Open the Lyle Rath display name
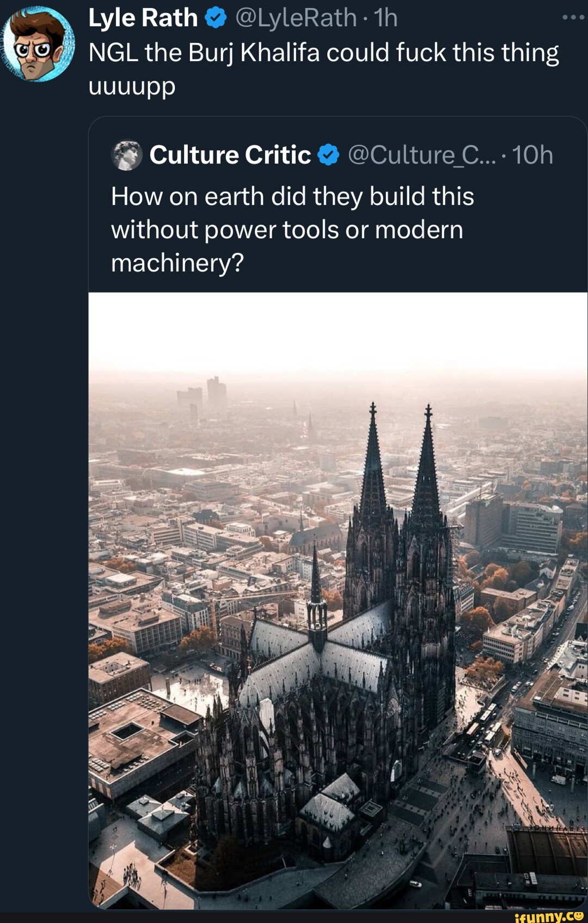 coord(143,18)
